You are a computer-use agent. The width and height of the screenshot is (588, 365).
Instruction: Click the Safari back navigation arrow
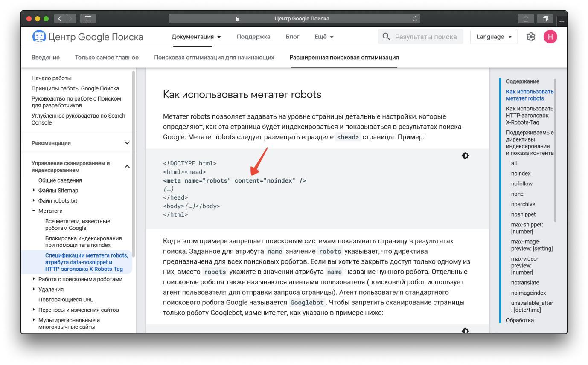59,19
